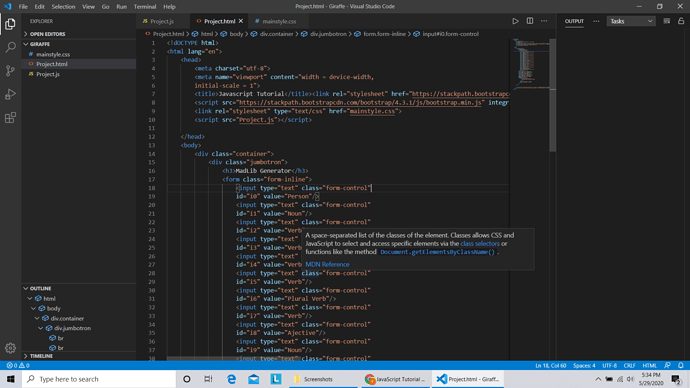
Task: Click the volume icon in system tray
Action: pos(630,379)
